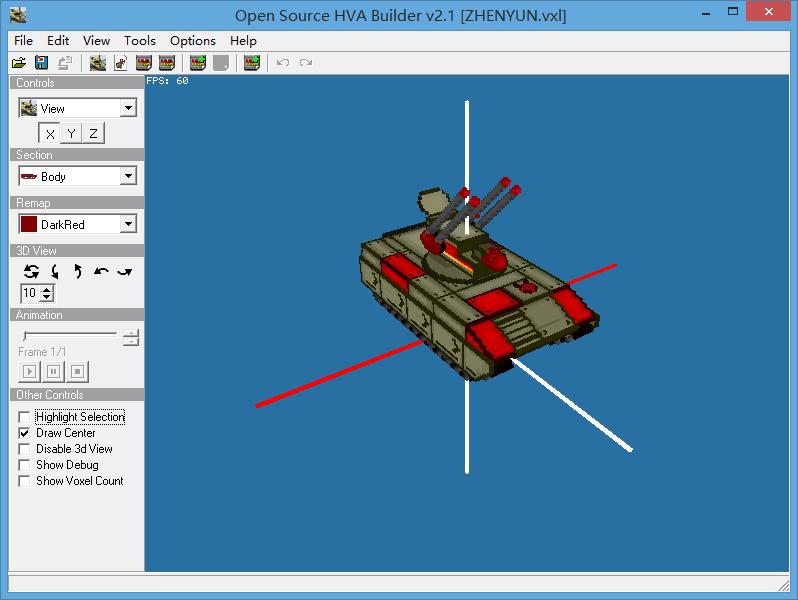
Task: Click the open file folder icon
Action: (x=19, y=63)
